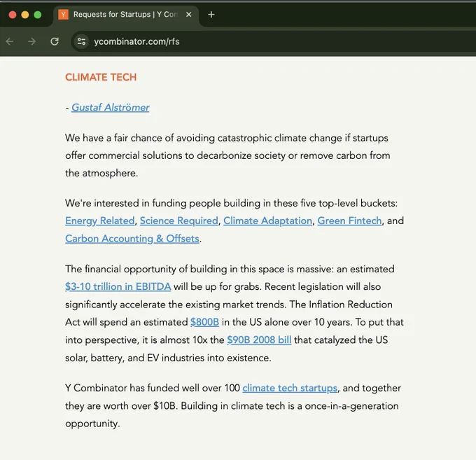476x460 pixels.
Task: Open Gustaf Alströmer author link
Action: (x=110, y=108)
